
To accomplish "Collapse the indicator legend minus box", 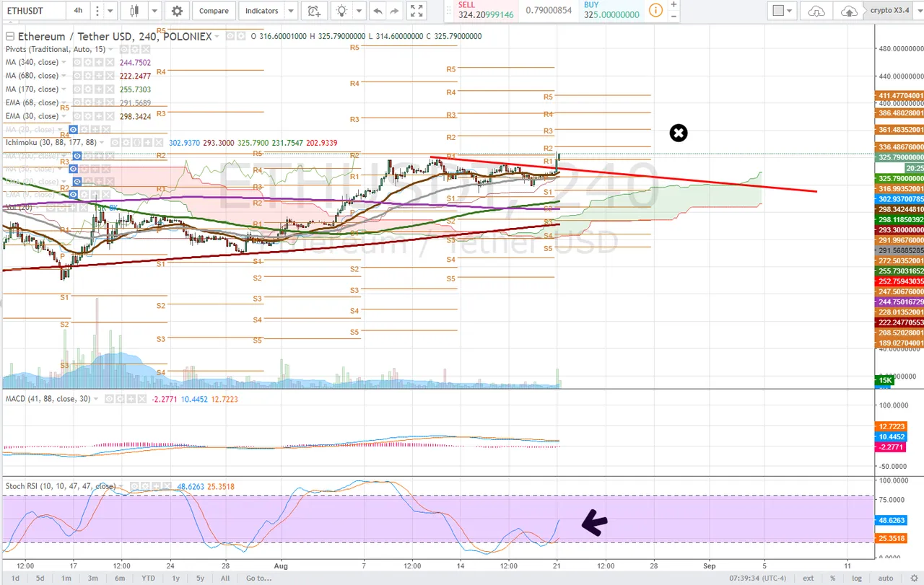I will click(x=10, y=37).
